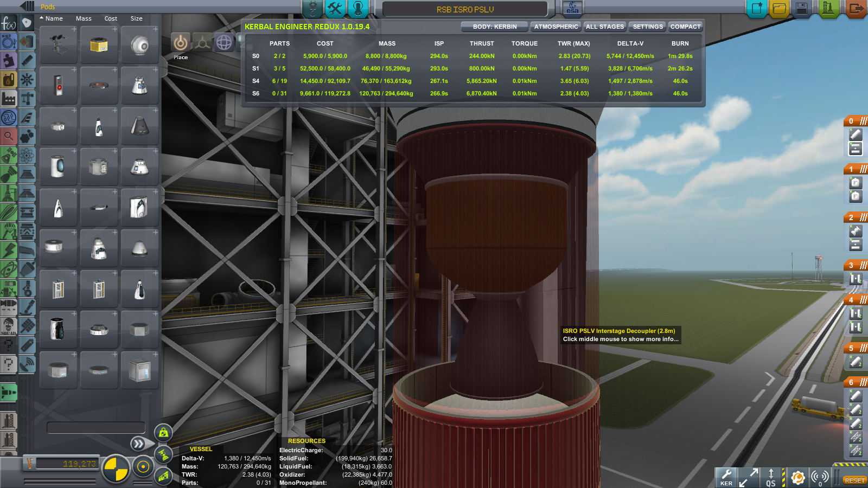Toggle the yellow-black symmetry mode button
The image size is (868, 488).
click(116, 468)
